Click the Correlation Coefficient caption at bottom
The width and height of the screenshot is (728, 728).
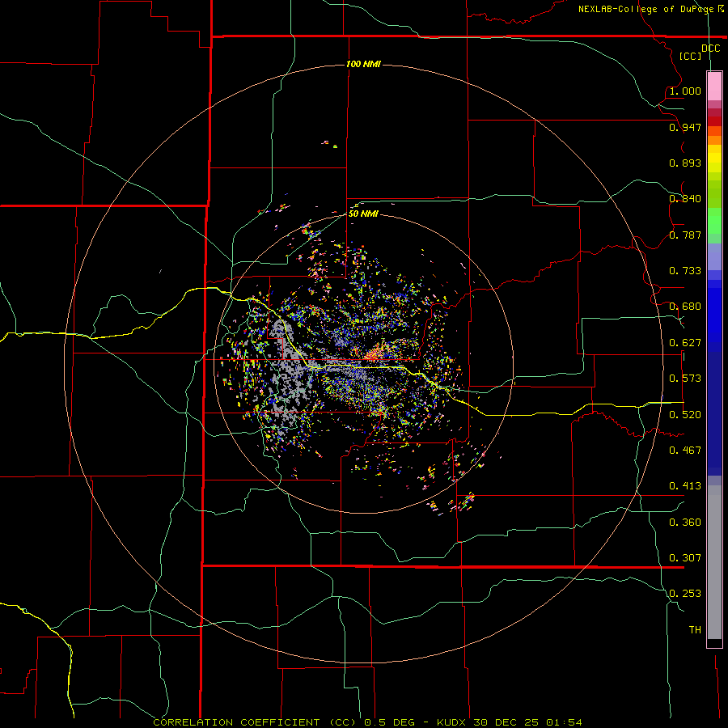367,722
